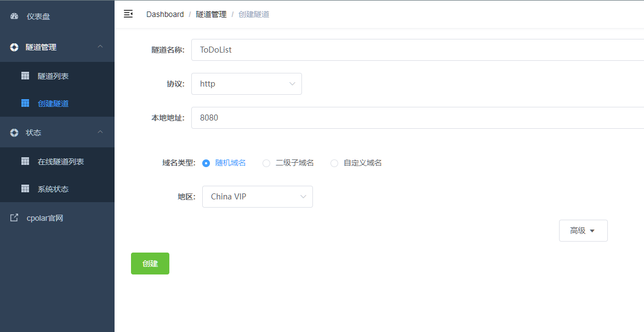
Task: Click the green 创建 button
Action: pos(150,264)
